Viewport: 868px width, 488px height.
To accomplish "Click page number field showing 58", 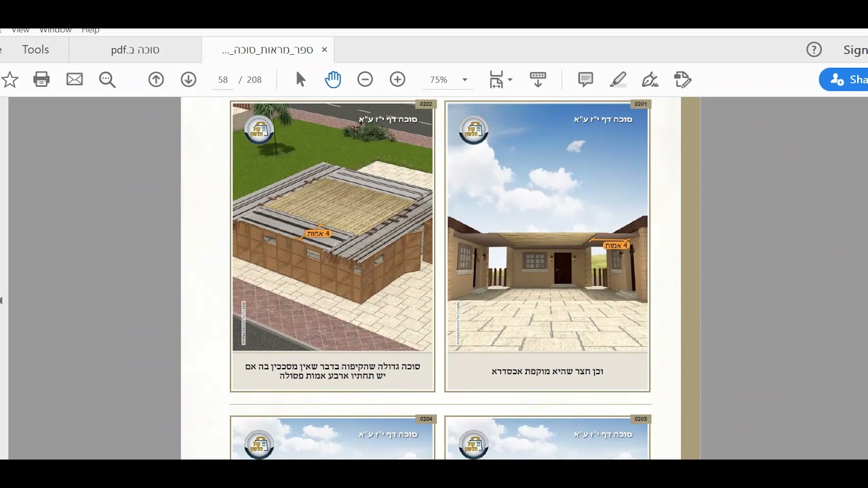I will [x=222, y=80].
